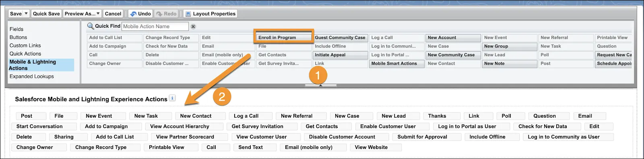The height and width of the screenshot is (159, 644).
Task: Select Custom Links category
Action: (25, 45)
